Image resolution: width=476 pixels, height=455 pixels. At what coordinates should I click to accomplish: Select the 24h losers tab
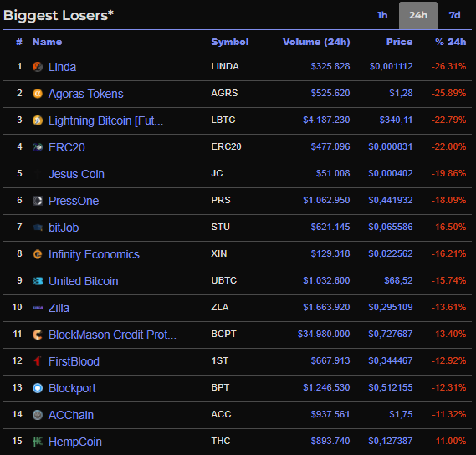click(418, 15)
